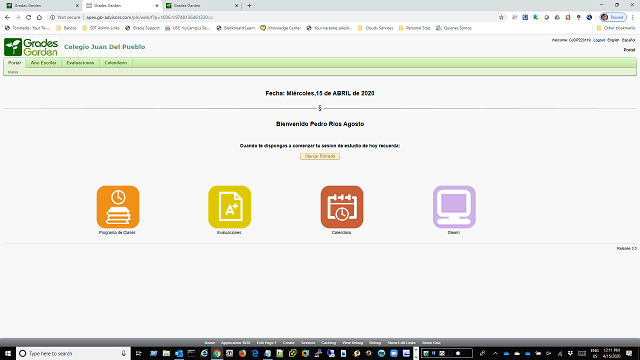Reload the page with refresh icon

[x=29, y=18]
